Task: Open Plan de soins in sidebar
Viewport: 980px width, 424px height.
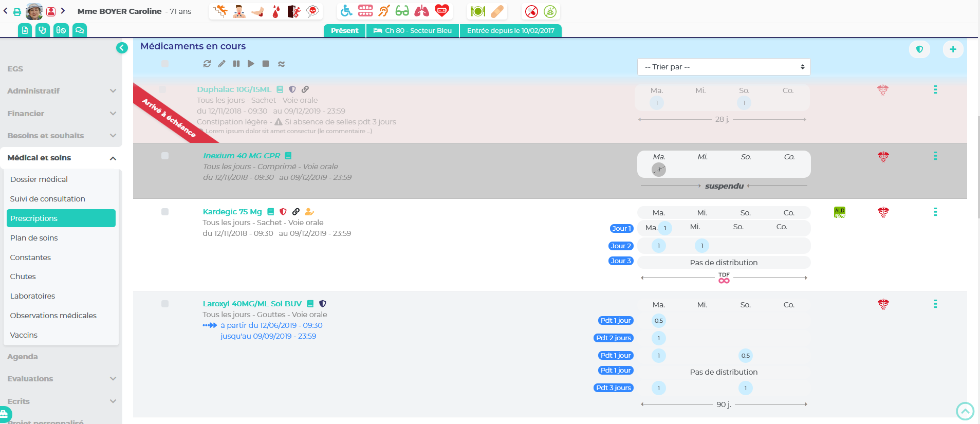Action: pyautogui.click(x=34, y=238)
